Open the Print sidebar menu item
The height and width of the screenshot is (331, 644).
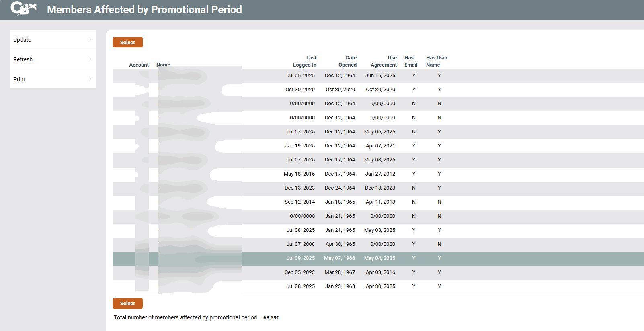53,79
